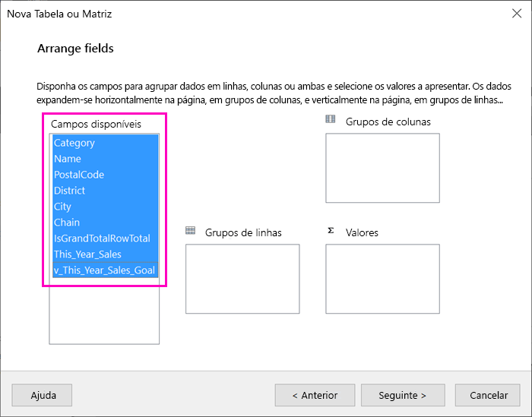Screen dimensions: 532x417
Task: Select the v_This_Year_Sales_Goal field
Action: [105, 270]
